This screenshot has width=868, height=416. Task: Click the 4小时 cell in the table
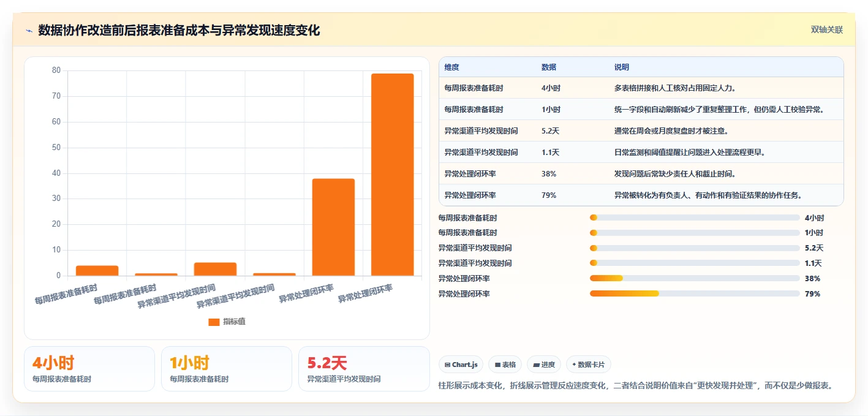point(551,88)
